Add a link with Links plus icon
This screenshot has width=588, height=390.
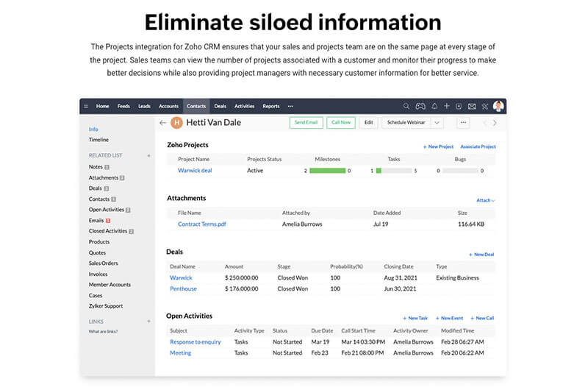[x=149, y=322]
